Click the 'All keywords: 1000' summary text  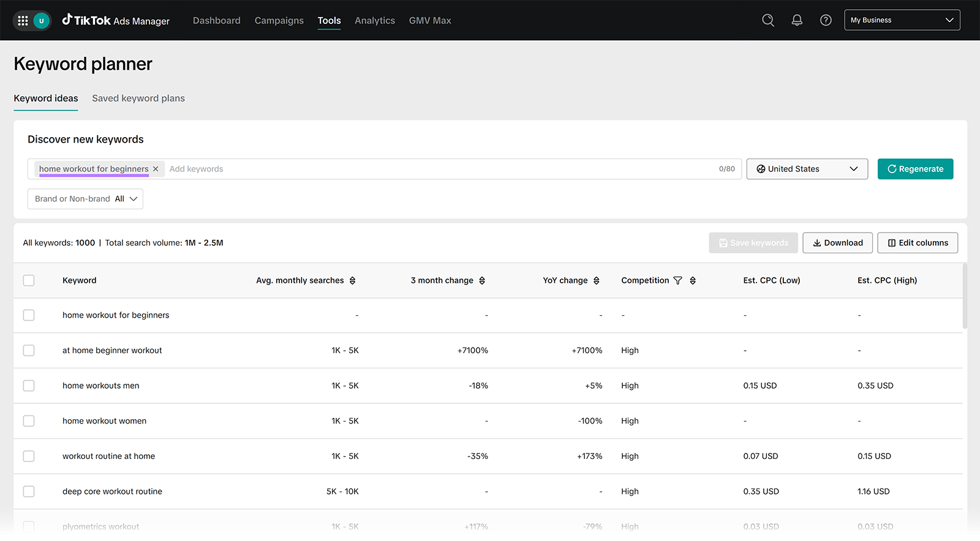click(x=59, y=243)
